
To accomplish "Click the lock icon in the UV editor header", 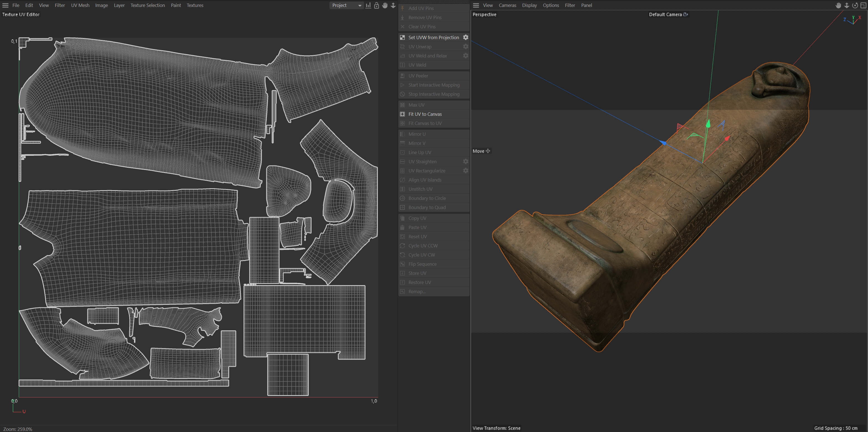I will (376, 5).
